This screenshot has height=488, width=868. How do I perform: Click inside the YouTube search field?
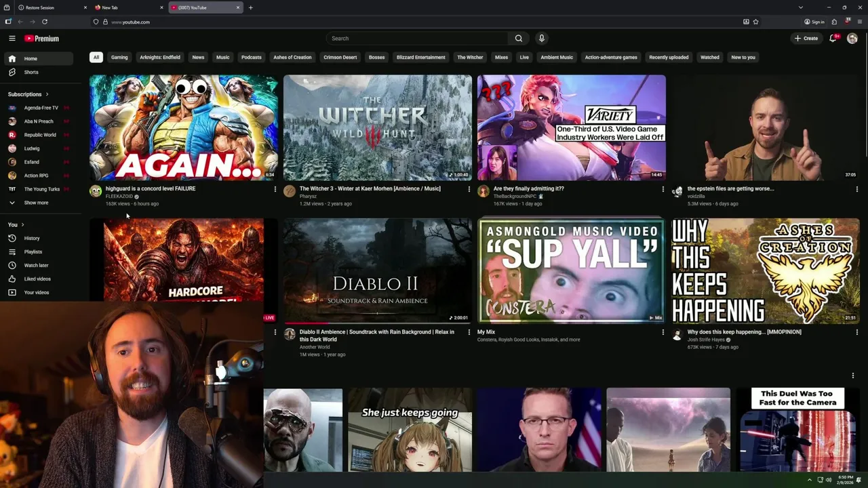pos(417,39)
